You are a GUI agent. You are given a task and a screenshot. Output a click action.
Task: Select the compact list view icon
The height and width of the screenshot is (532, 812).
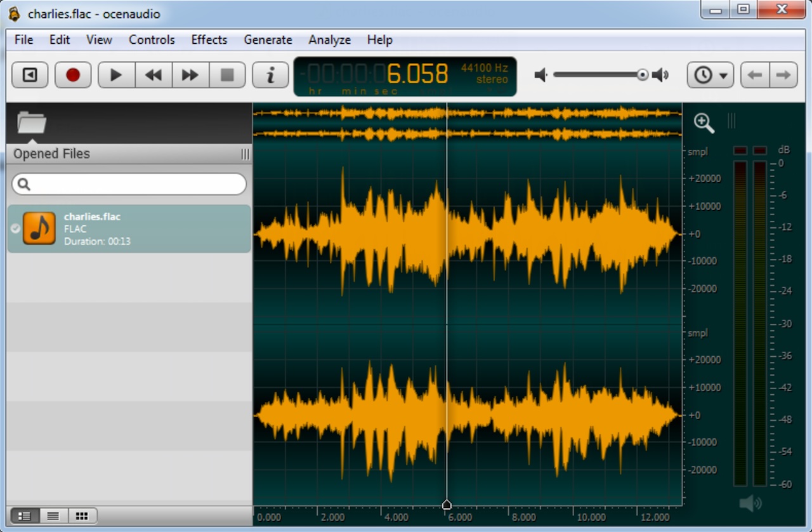[53, 515]
